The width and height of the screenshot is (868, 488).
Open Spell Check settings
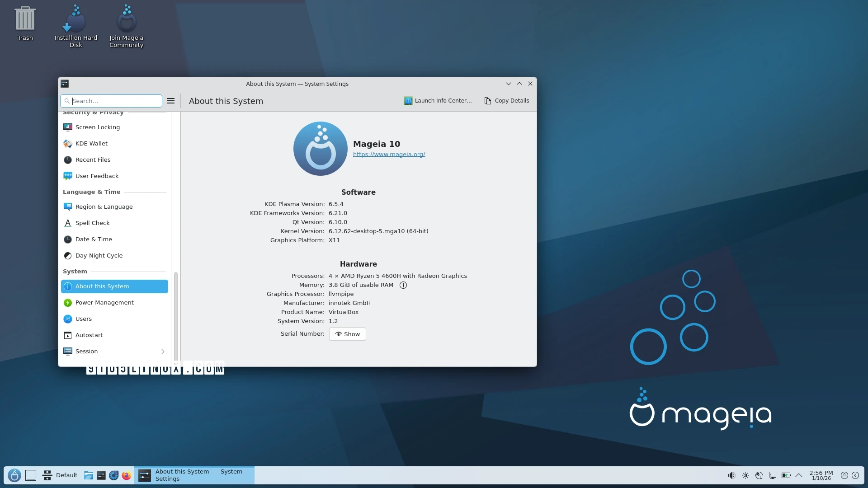(x=93, y=223)
